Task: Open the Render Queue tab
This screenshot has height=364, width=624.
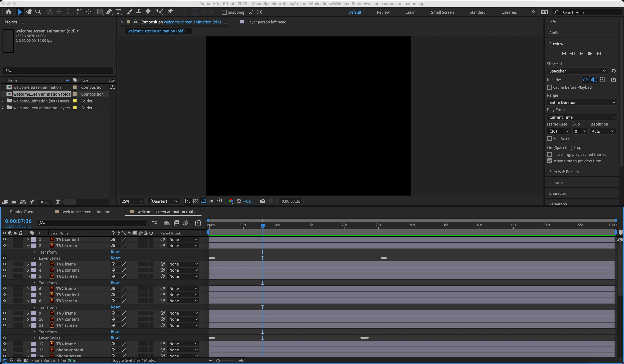Action: [23, 212]
